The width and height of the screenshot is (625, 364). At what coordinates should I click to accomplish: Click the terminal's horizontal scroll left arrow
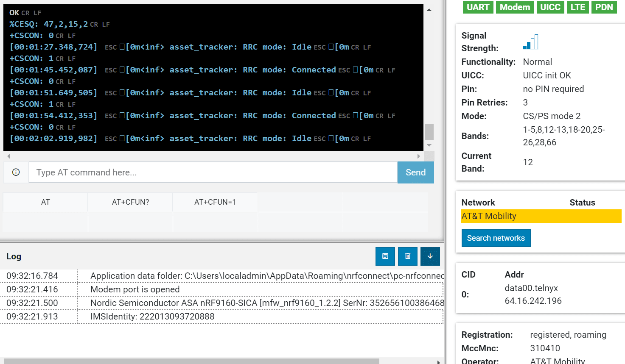(x=8, y=156)
